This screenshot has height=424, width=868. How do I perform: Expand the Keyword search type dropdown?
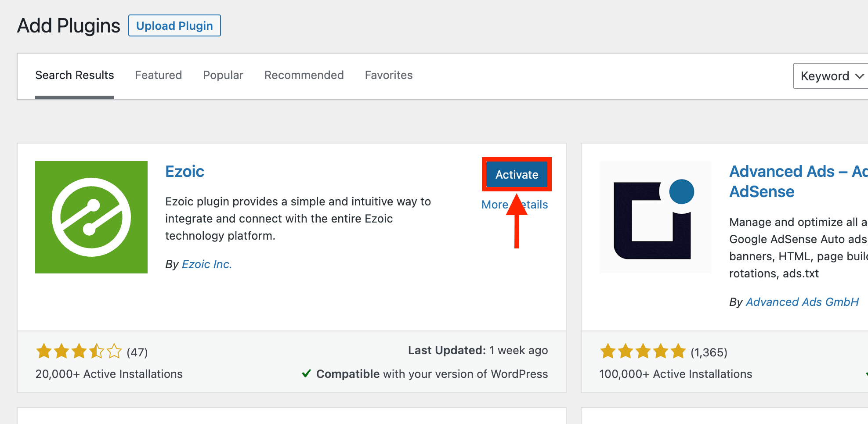click(x=830, y=76)
